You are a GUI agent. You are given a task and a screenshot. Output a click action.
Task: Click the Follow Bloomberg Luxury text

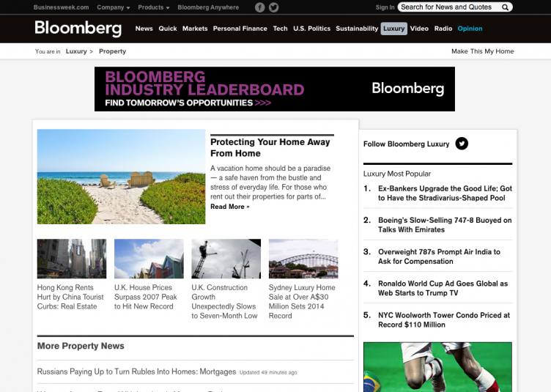coord(406,144)
